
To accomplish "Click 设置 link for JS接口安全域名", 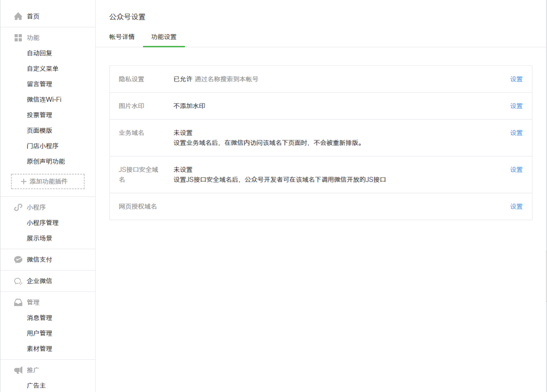I will tap(516, 170).
